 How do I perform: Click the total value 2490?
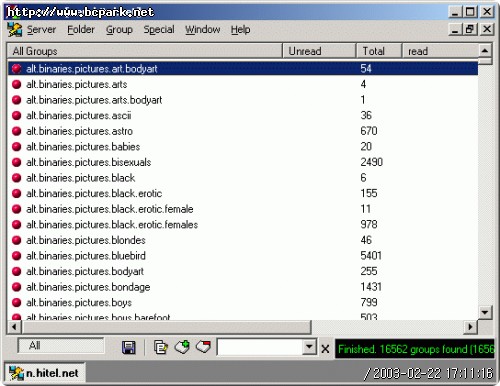coord(372,162)
